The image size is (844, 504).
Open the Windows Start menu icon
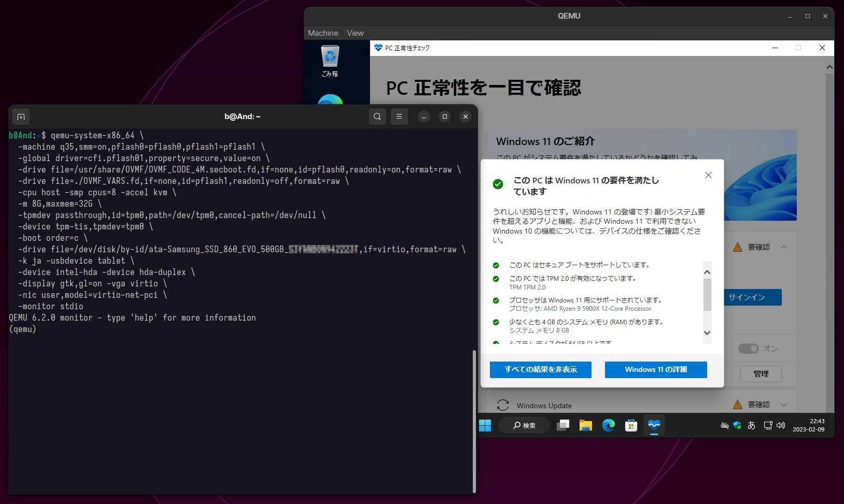(485, 426)
